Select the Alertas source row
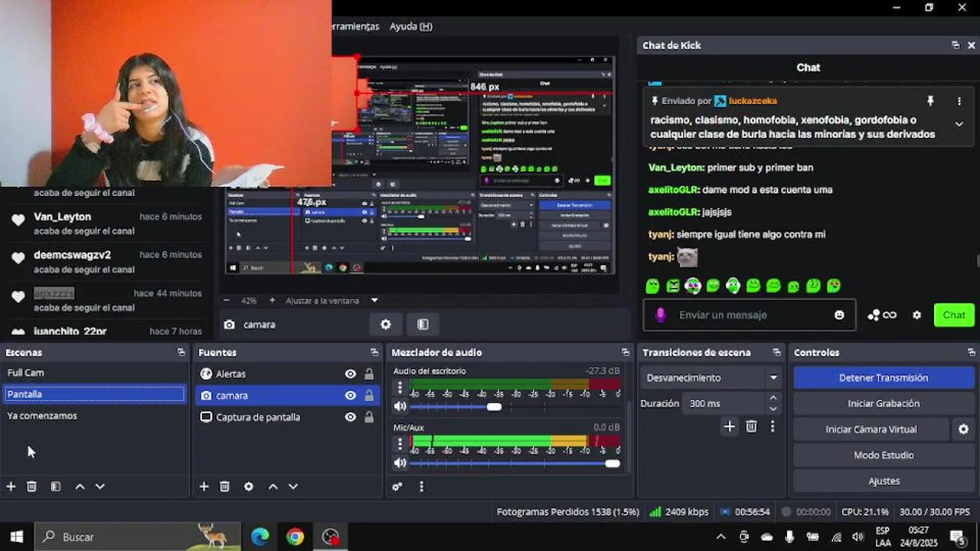 (x=287, y=374)
